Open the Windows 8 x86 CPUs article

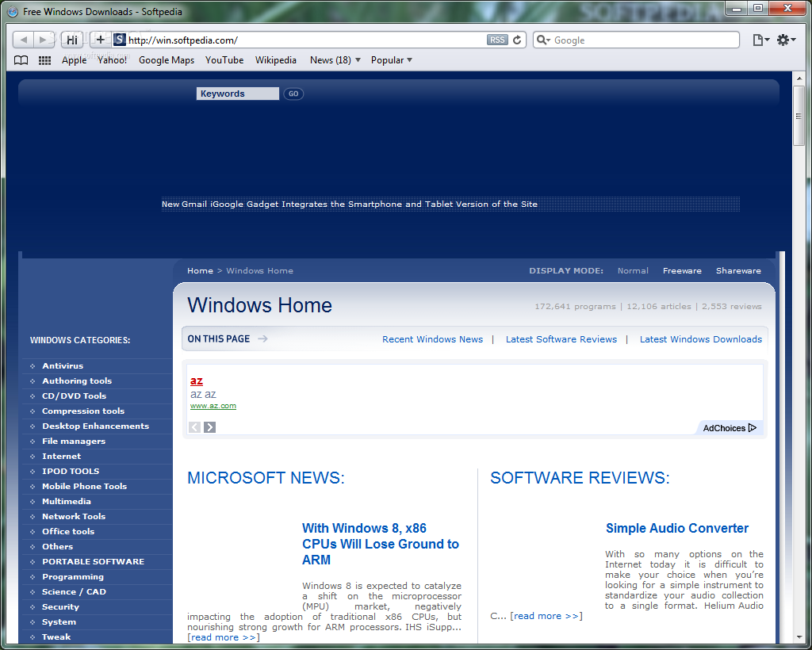point(381,544)
